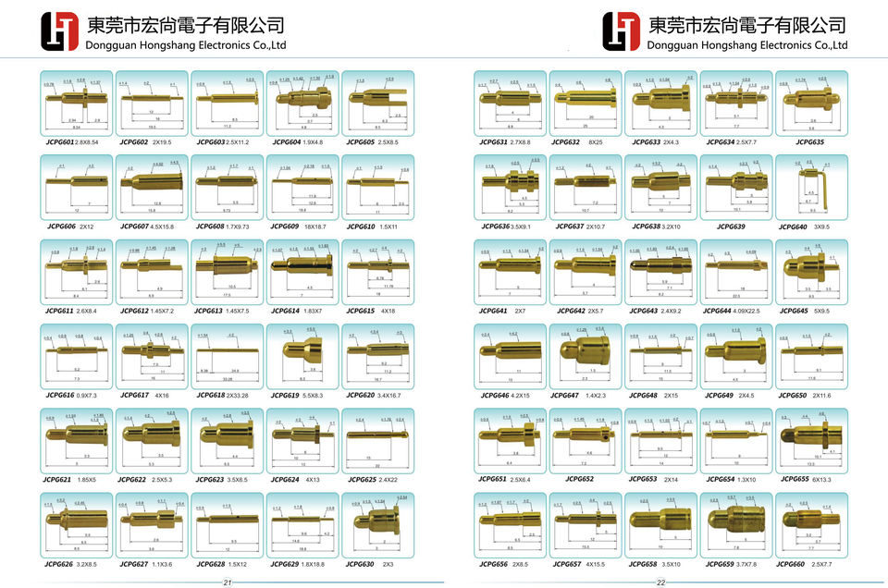View the JCPG631 pin image
Screen dimensions: 888x588
click(x=511, y=104)
